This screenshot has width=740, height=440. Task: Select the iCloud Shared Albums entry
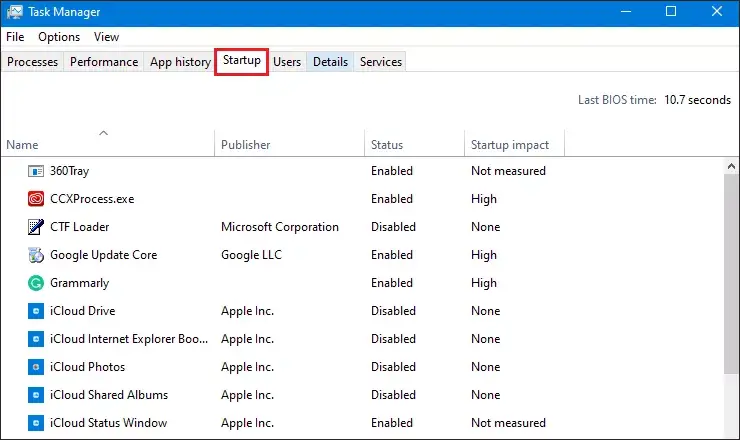(109, 395)
